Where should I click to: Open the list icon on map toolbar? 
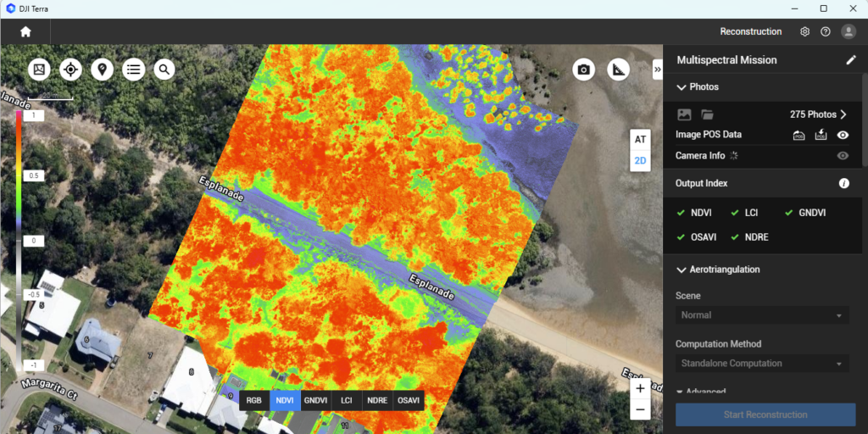point(133,70)
